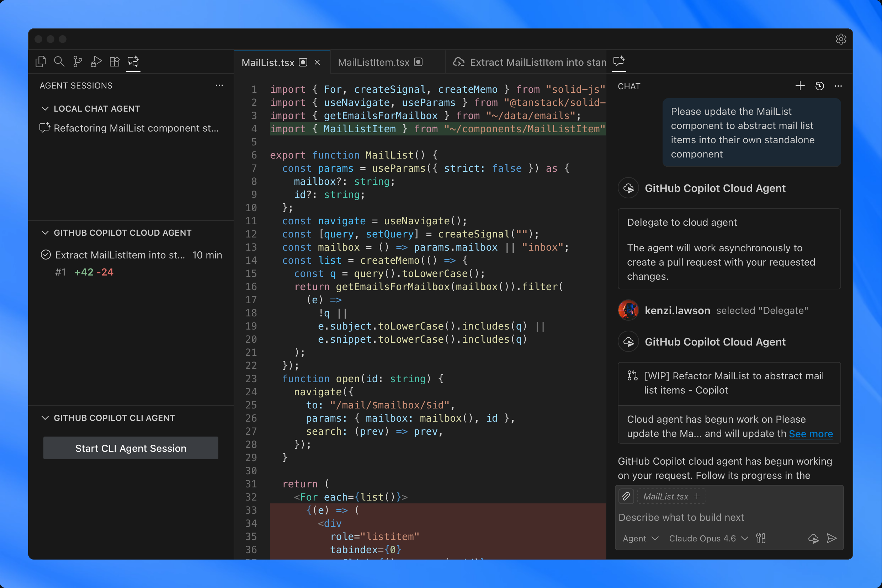Open the Extensions icon in the activity bar

115,61
